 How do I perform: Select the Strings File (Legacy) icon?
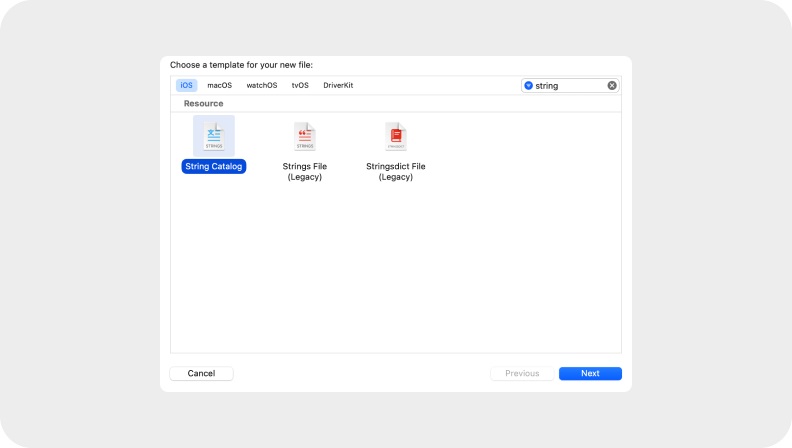[x=305, y=136]
